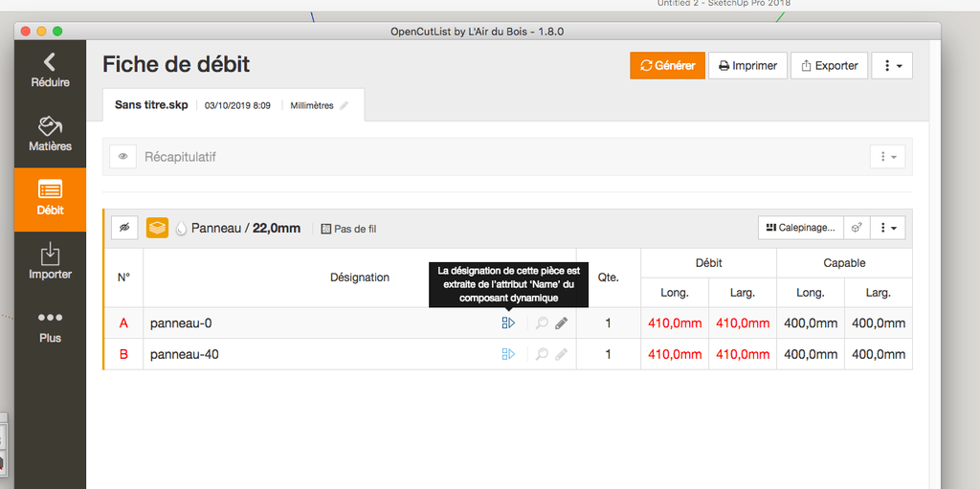The width and height of the screenshot is (980, 489).
Task: Click the panneau-40 designation
Action: tap(185, 355)
